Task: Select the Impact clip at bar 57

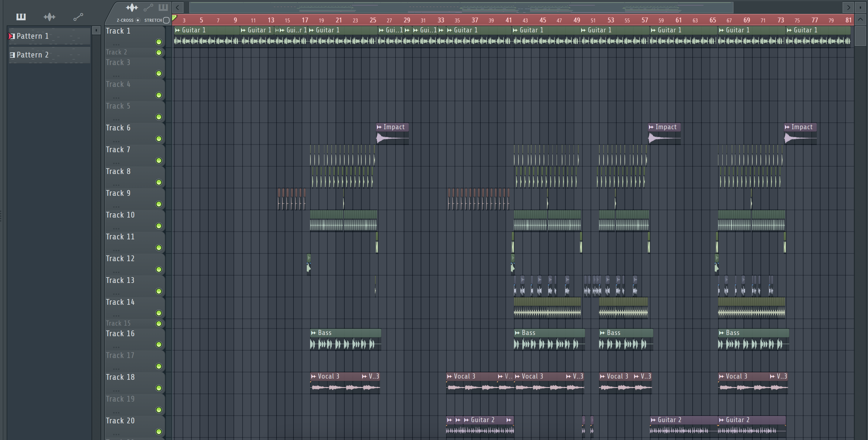Action: coord(664,134)
